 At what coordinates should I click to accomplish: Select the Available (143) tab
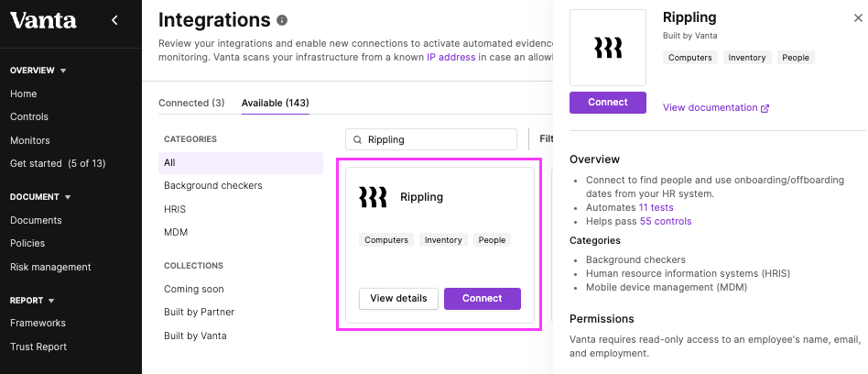pyautogui.click(x=275, y=103)
